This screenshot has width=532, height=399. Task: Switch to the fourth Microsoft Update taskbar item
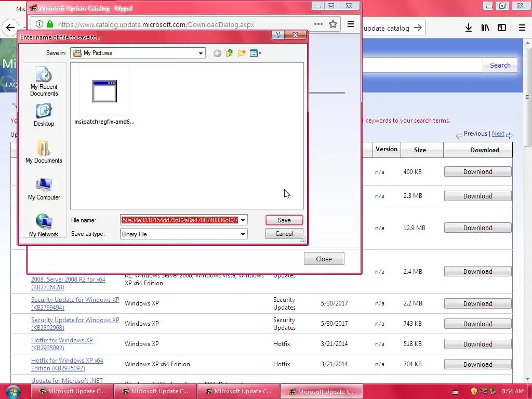[x=321, y=391]
